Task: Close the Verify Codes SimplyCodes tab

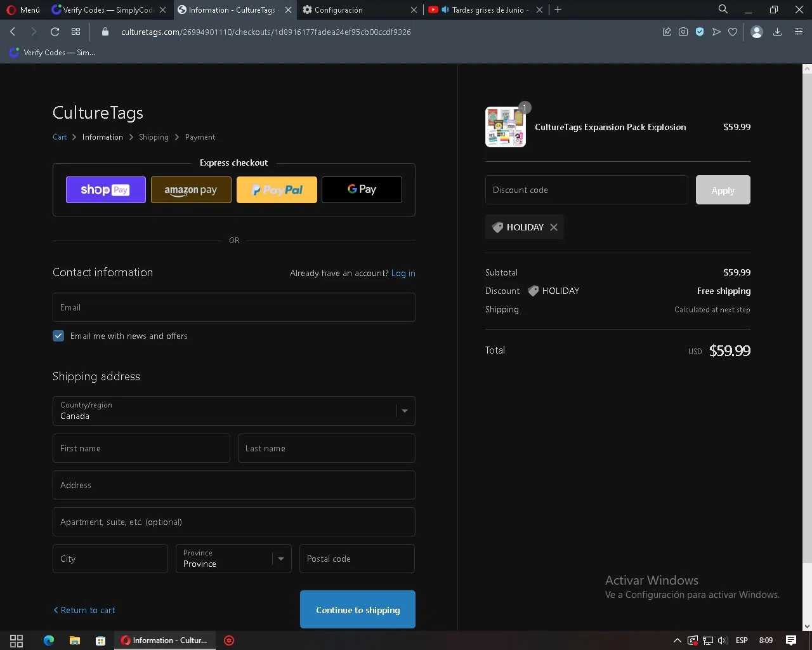Action: pyautogui.click(x=162, y=10)
